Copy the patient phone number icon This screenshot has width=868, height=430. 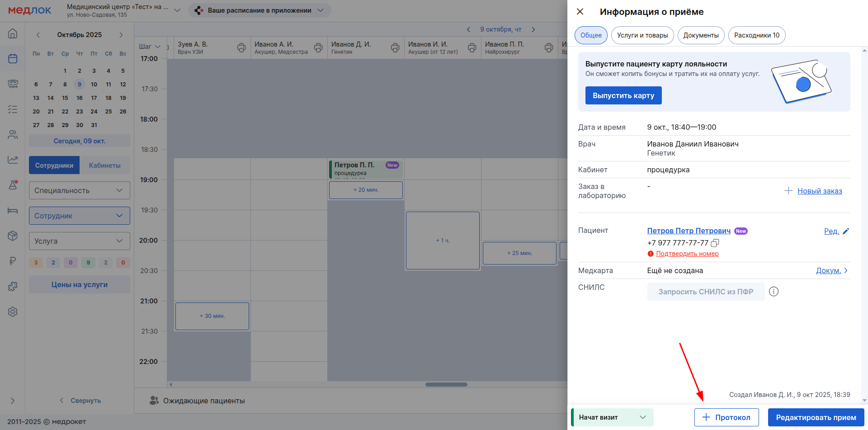click(715, 243)
